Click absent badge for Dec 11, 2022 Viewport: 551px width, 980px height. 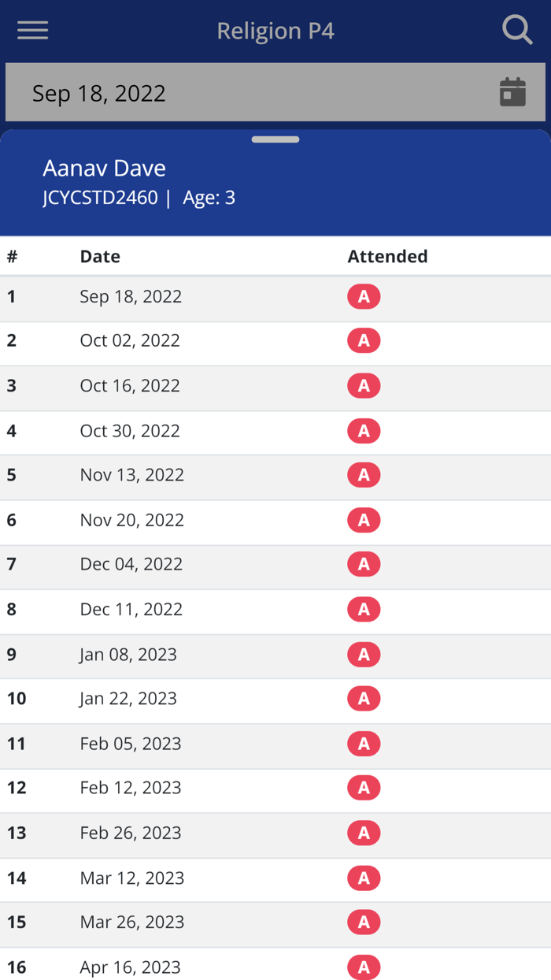pos(364,609)
